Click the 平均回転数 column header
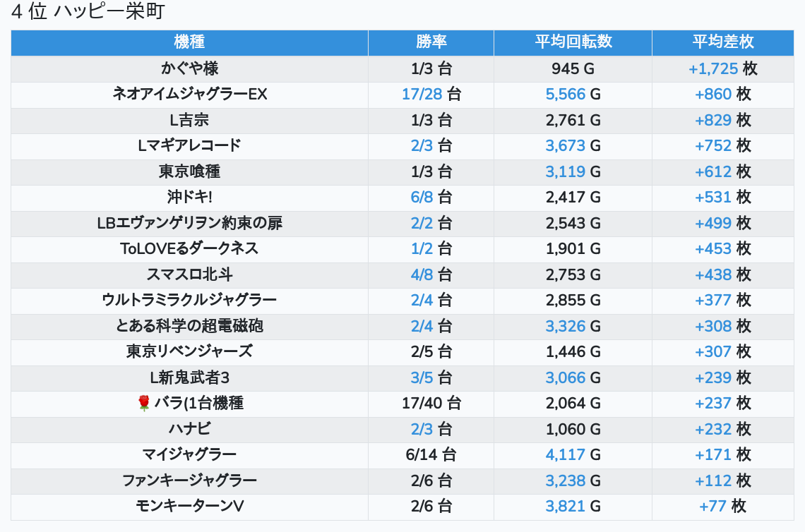Image resolution: width=805 pixels, height=532 pixels. 573,42
